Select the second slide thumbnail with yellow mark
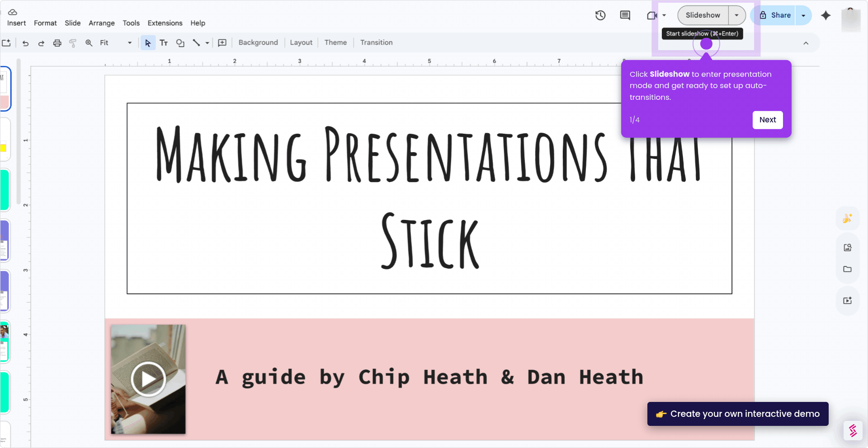This screenshot has width=868, height=448. pyautogui.click(x=5, y=140)
